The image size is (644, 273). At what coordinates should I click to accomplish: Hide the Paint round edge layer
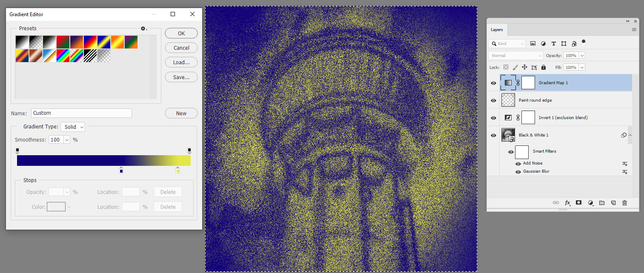click(x=493, y=100)
